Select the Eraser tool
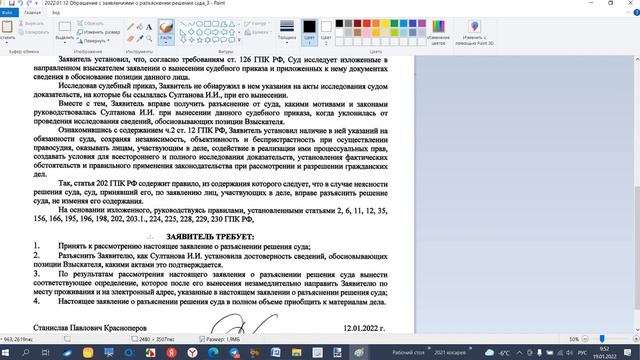 point(130,39)
